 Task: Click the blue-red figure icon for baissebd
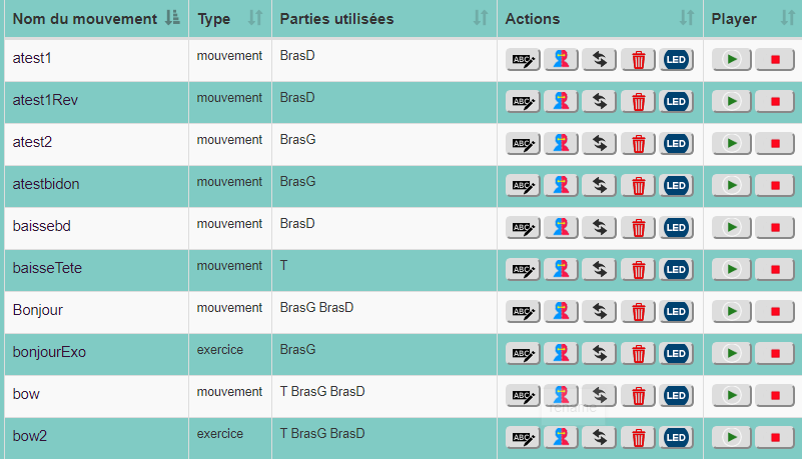(561, 228)
